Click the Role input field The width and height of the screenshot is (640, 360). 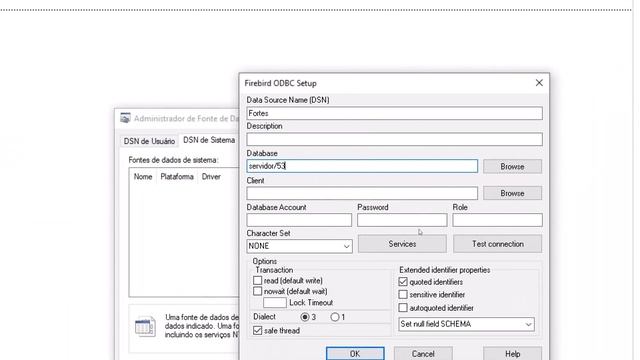497,220
